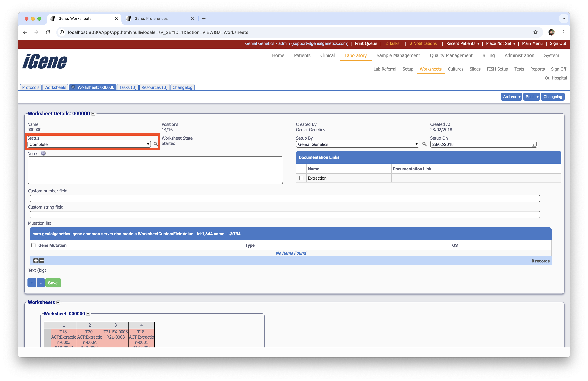The height and width of the screenshot is (381, 588).
Task: Click the magnifier icon beside Status dropdown
Action: pos(155,144)
